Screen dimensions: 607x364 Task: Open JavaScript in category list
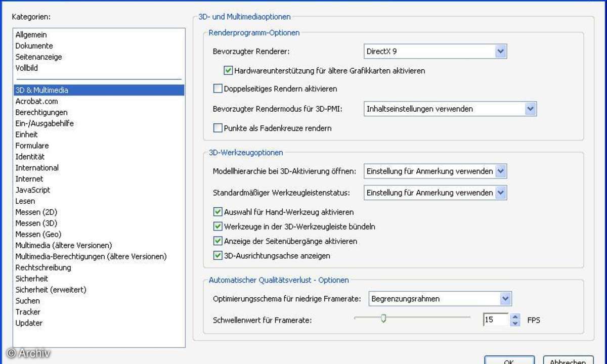pos(99,190)
